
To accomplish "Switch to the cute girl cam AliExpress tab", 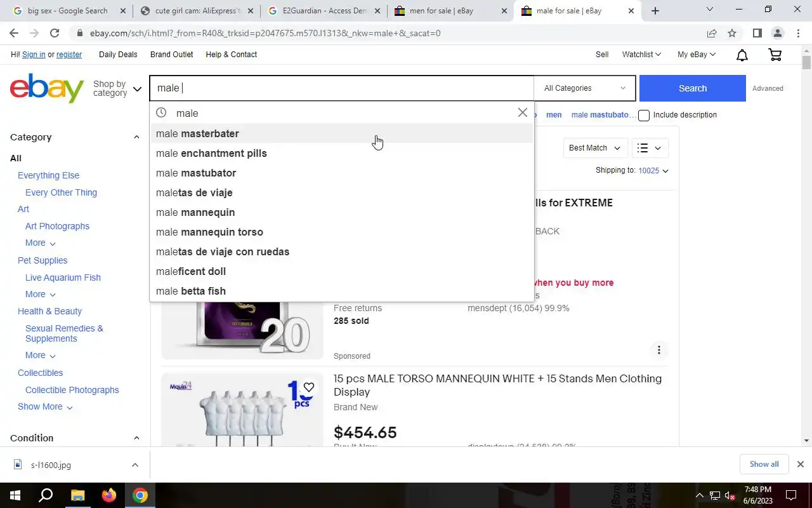I will point(197,11).
